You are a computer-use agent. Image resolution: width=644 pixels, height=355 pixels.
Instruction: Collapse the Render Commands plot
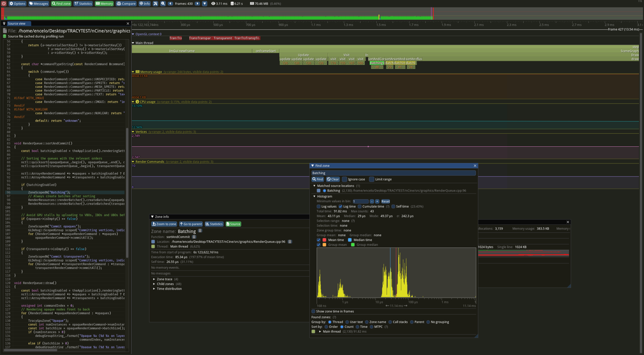coord(133,162)
